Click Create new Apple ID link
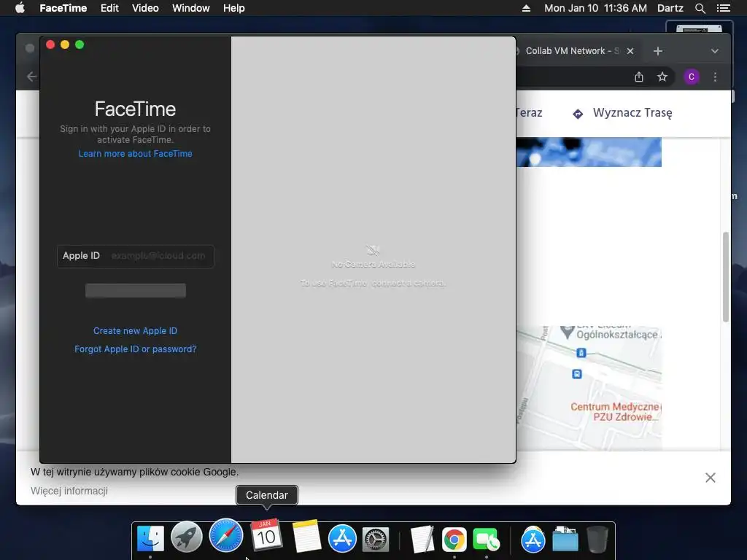 [135, 331]
